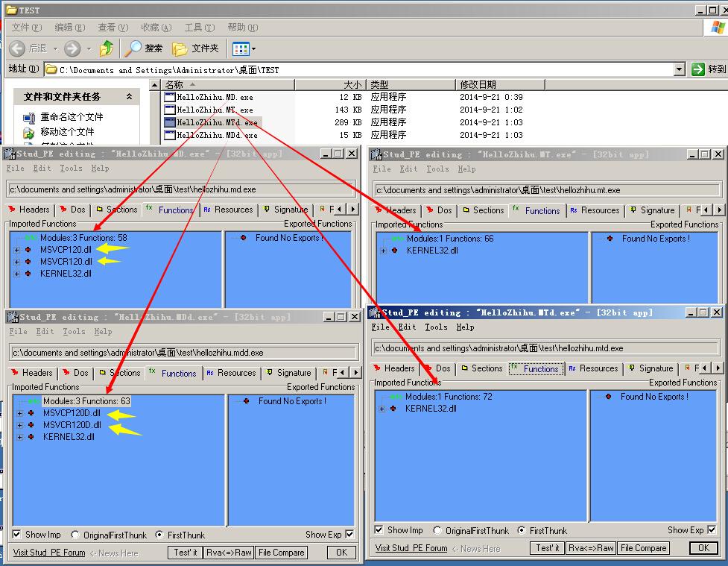Toggle Show Exp checkbox in the MTd.exe window
The width and height of the screenshot is (728, 566).
coord(712,529)
